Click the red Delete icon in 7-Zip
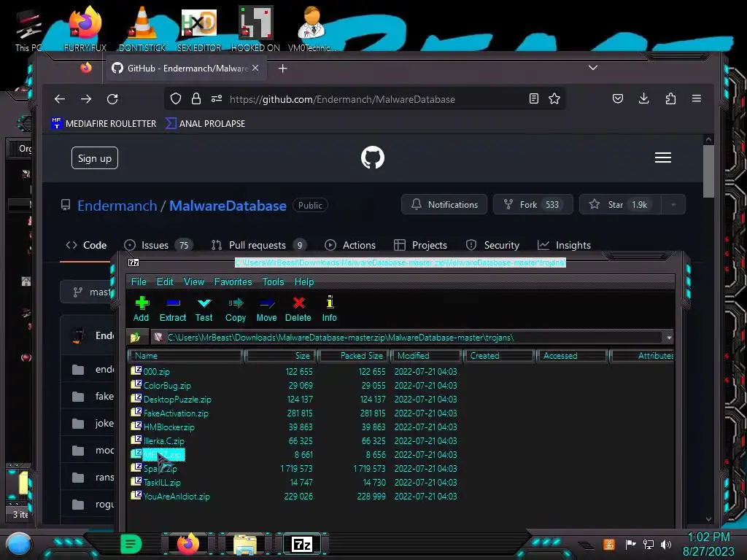 tap(298, 303)
